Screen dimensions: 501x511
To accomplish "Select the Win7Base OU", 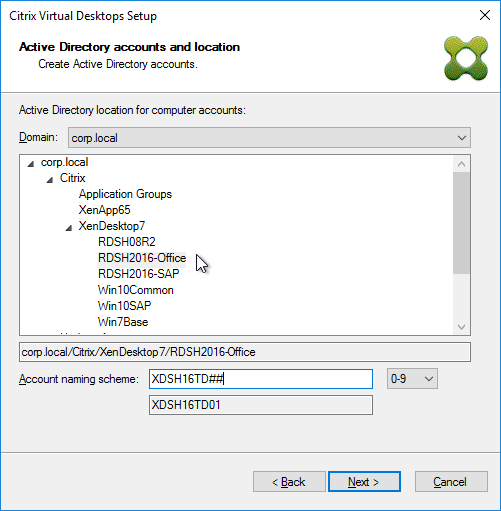I will [123, 322].
